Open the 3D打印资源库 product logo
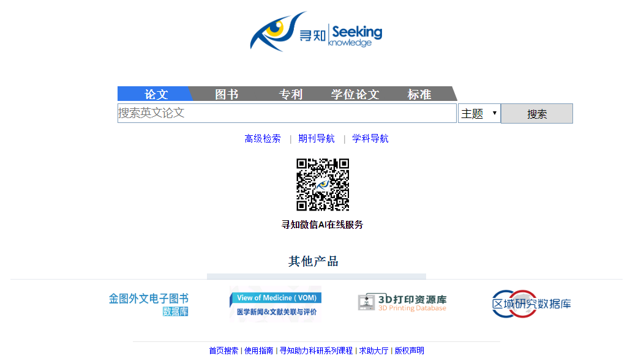Screen dimensions: 630x364 (x=402, y=303)
